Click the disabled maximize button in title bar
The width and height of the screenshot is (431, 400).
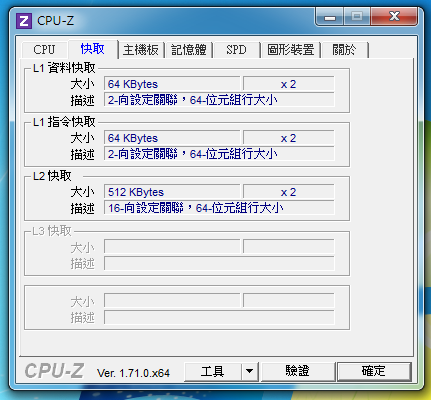pyautogui.click(x=357, y=17)
